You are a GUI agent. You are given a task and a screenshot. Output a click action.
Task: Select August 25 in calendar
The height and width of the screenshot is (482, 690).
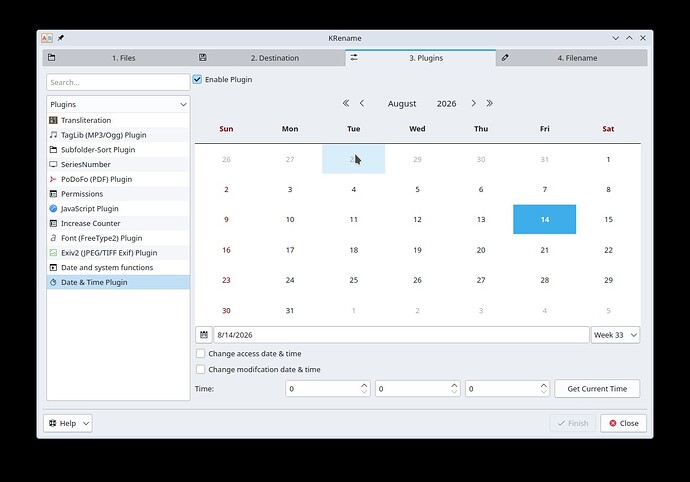pos(354,280)
